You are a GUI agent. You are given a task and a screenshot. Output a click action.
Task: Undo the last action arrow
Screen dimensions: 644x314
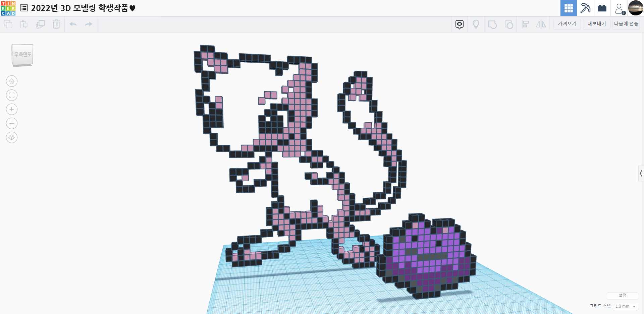(x=73, y=24)
